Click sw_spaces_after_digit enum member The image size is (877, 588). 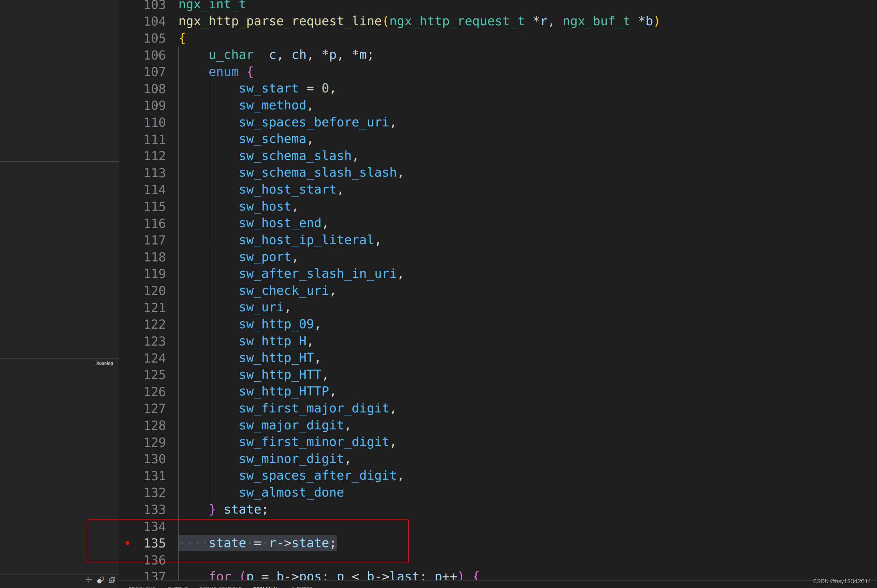pos(317,475)
